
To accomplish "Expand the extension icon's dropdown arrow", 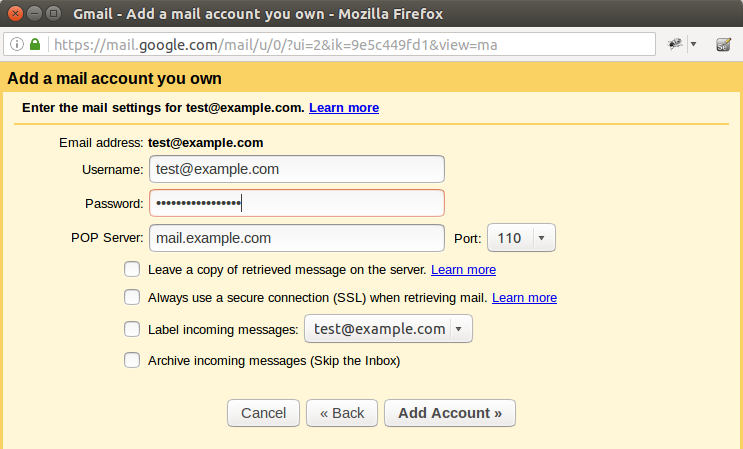I will click(x=693, y=45).
